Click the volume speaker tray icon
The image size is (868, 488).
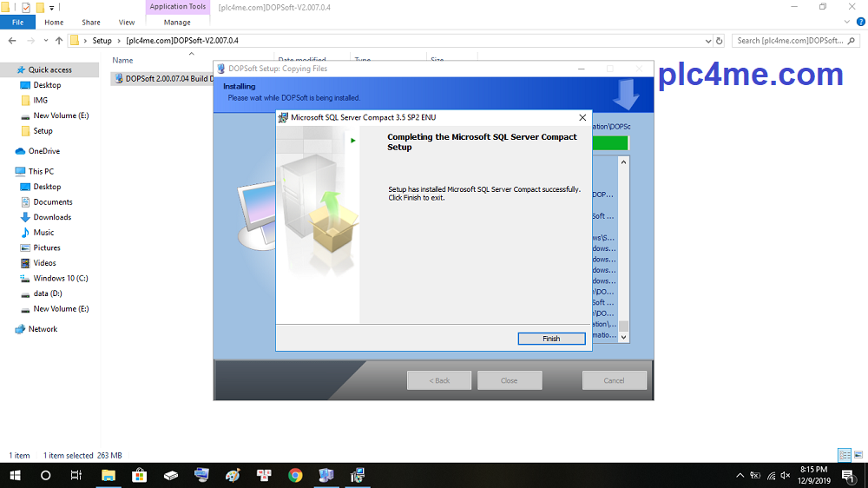(x=786, y=475)
